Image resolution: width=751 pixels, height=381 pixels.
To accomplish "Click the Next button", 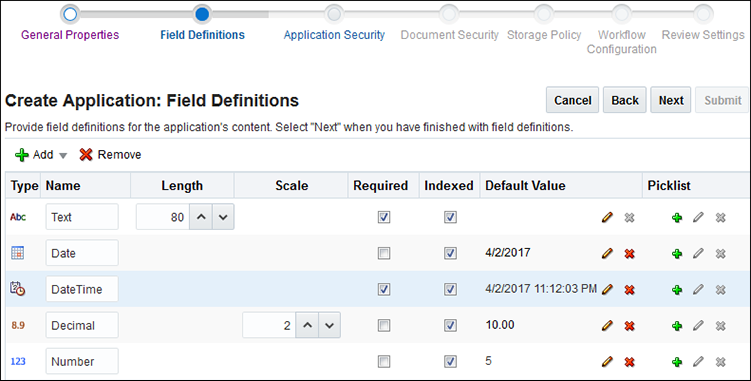I will click(x=671, y=100).
